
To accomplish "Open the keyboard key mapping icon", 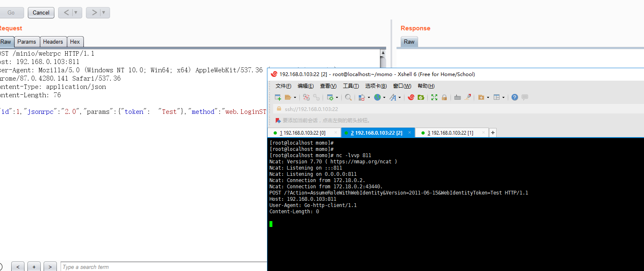I will click(x=458, y=97).
